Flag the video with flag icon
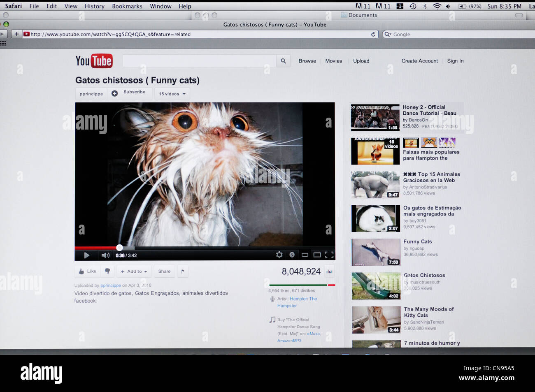Screen dimensions: 535x392 pyautogui.click(x=183, y=271)
